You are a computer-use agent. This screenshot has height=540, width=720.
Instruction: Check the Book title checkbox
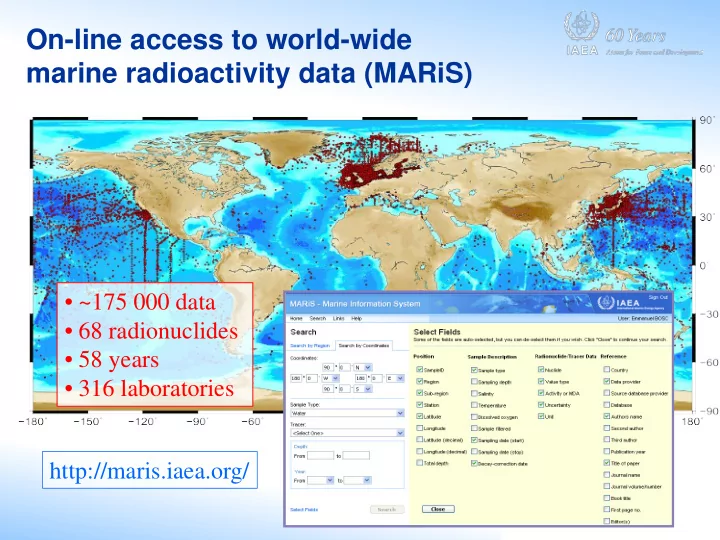607,498
